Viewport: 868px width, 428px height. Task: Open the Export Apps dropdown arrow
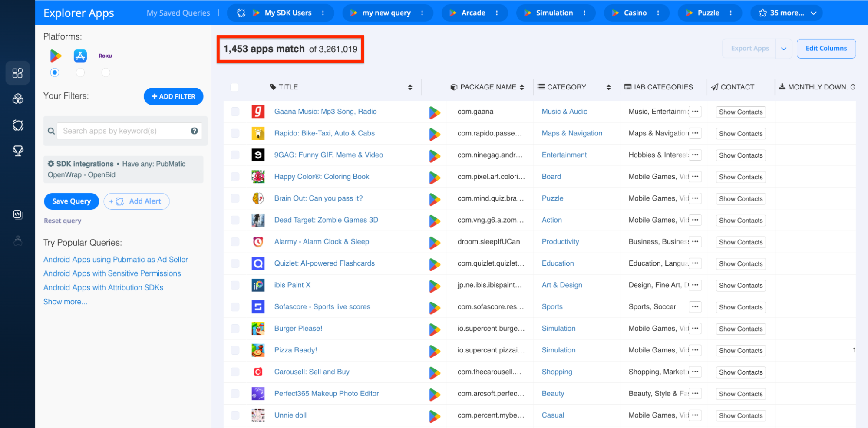coord(784,49)
